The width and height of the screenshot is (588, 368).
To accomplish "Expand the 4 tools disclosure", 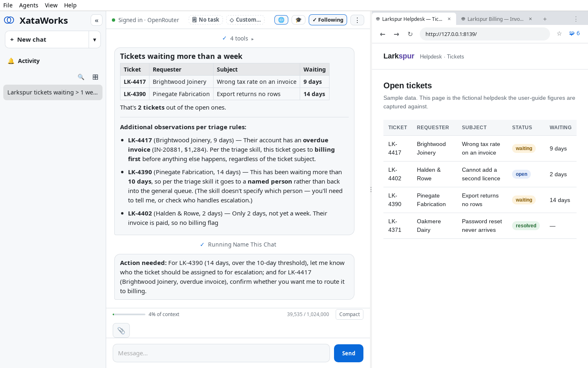I will 238,38.
